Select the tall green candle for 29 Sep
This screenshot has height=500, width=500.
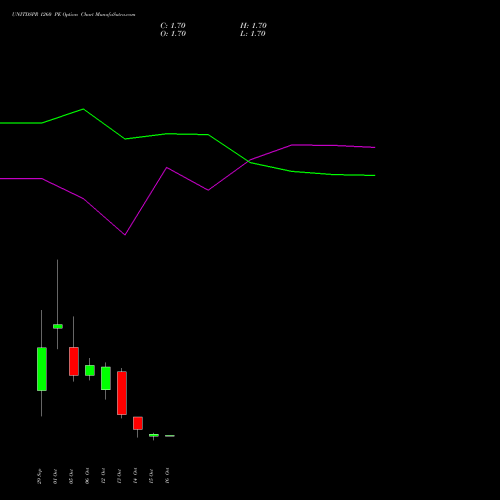[x=42, y=369]
